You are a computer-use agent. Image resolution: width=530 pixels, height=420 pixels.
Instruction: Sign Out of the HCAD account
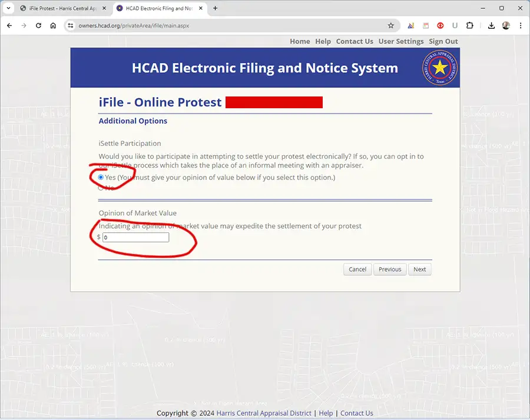443,41
